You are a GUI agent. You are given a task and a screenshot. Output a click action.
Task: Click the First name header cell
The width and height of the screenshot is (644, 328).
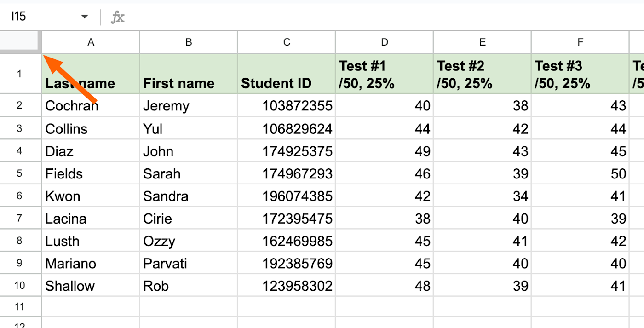tap(189, 74)
